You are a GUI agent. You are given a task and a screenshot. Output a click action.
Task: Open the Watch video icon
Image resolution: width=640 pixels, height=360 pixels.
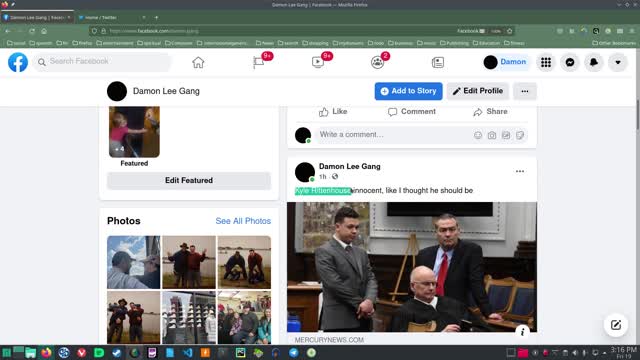tap(318, 62)
